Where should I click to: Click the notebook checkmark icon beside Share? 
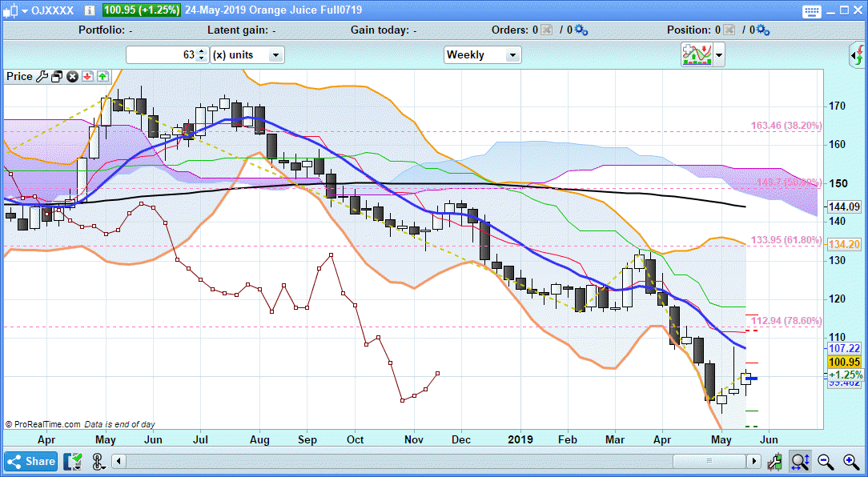click(73, 461)
